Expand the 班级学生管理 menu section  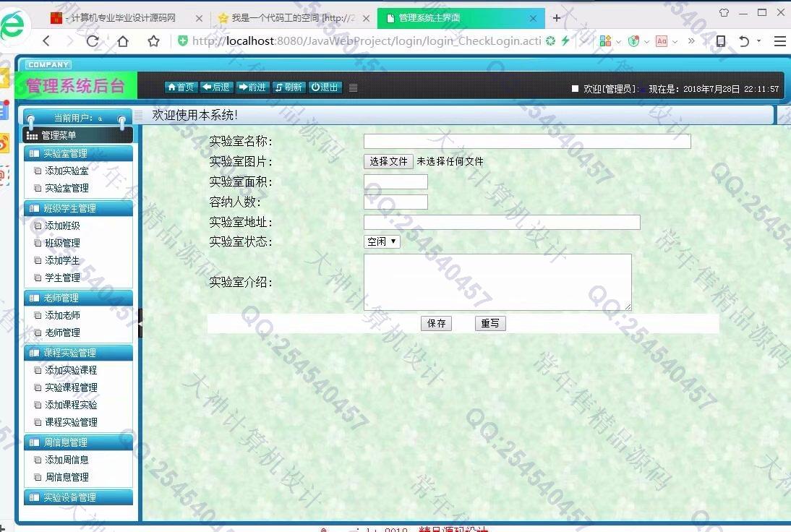coord(78,208)
